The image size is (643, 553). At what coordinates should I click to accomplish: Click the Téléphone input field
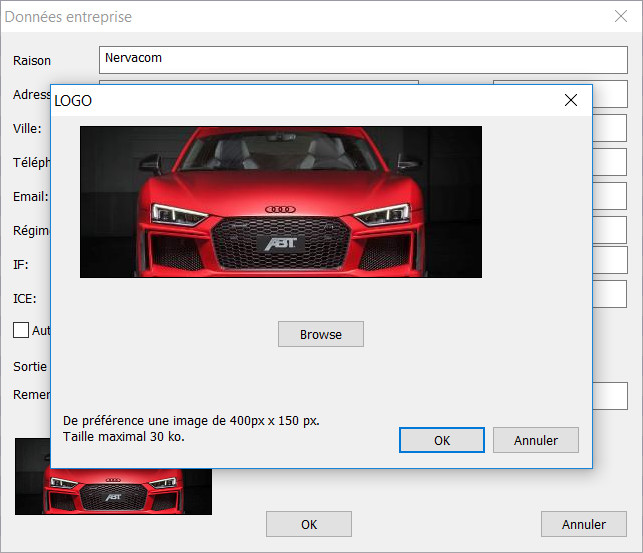[610, 162]
